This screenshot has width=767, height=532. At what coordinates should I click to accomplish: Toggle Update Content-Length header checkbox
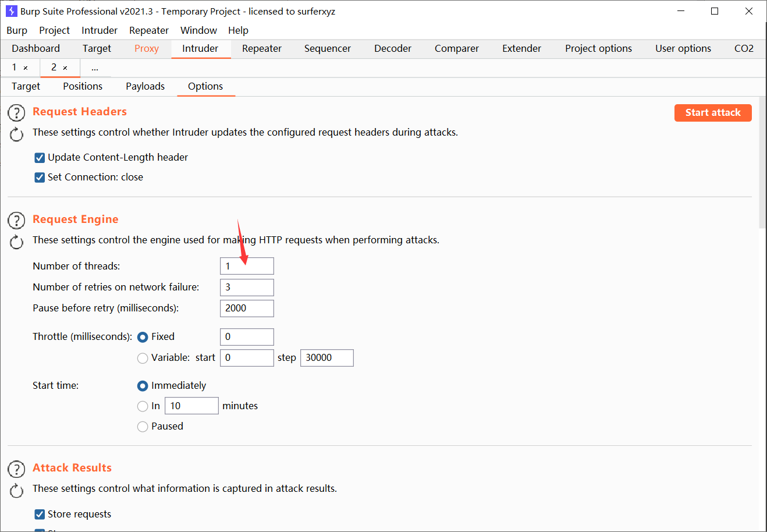[x=40, y=158]
